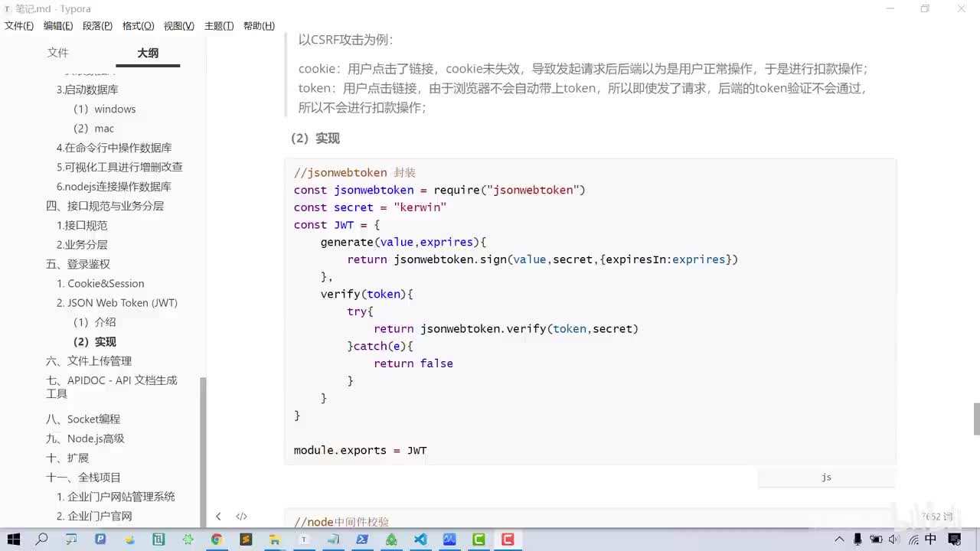
Task: Jump to (1) 介绍 outline entry
Action: [x=94, y=322]
